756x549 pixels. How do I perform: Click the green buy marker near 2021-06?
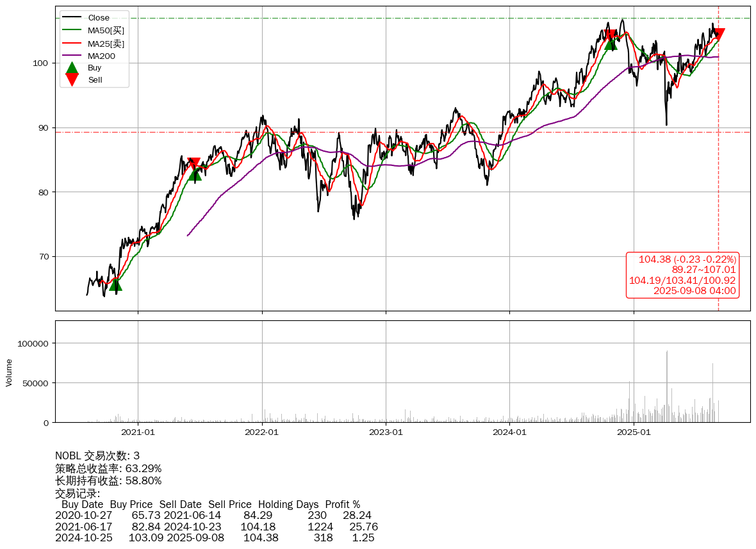click(195, 174)
